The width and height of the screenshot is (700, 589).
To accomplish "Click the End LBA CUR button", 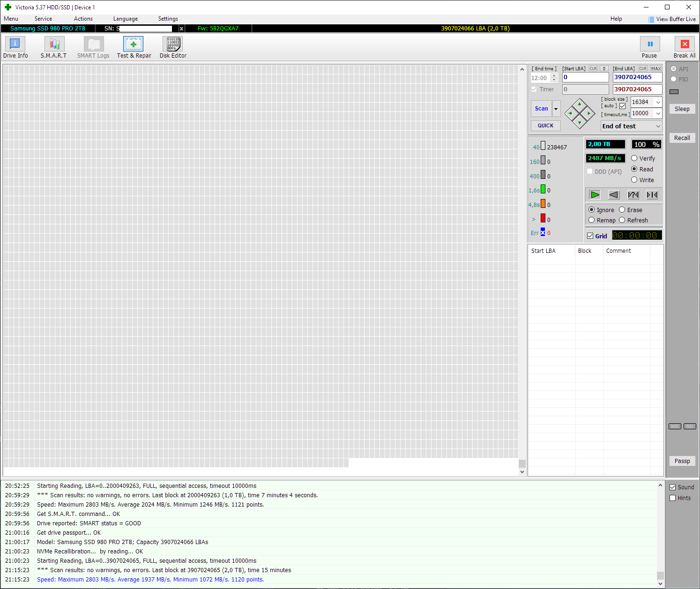I will (x=643, y=68).
